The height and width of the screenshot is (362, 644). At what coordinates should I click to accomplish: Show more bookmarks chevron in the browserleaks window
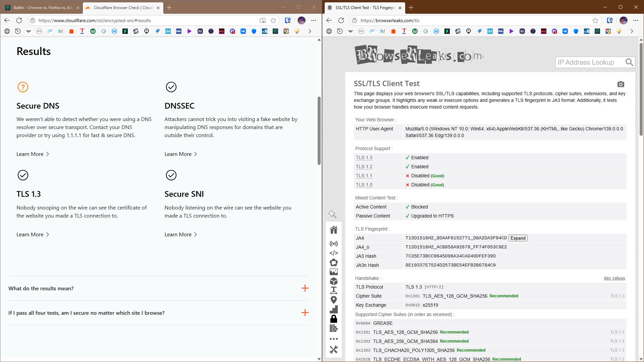[x=632, y=31]
